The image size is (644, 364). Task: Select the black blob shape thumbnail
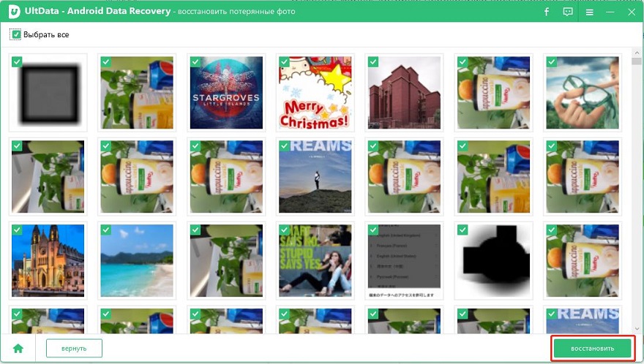coord(493,261)
